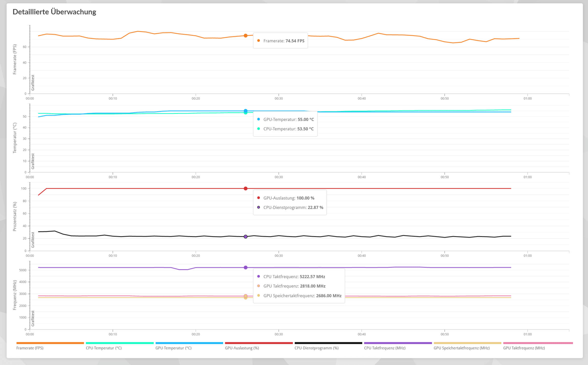
Task: Toggle CPU Taktfrequenz (MHz) legend entry
Action: pos(384,348)
